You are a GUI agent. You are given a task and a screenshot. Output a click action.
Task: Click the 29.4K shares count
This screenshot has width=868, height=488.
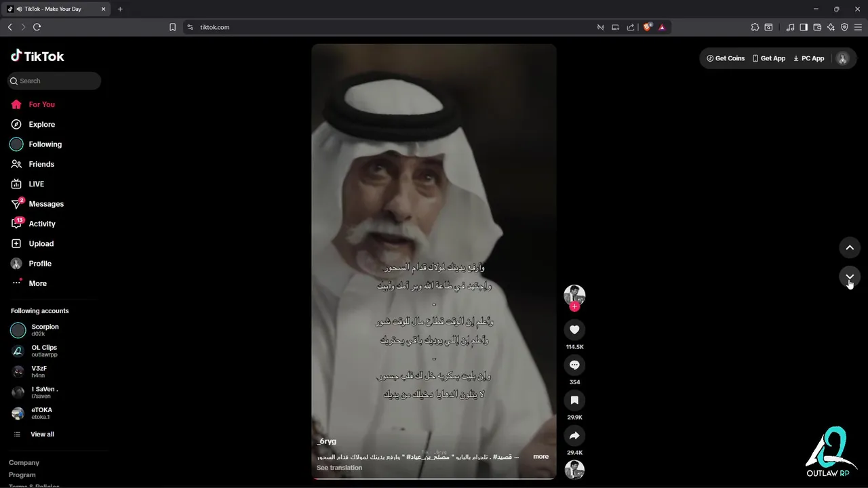(574, 453)
